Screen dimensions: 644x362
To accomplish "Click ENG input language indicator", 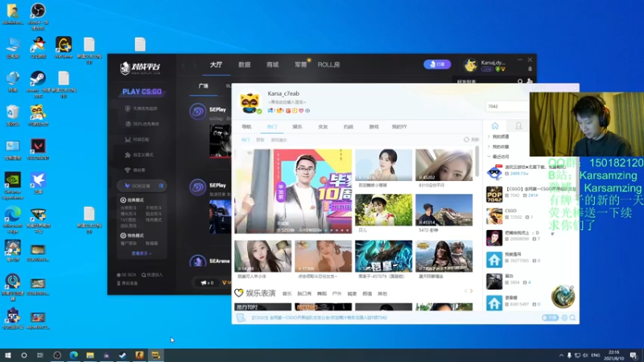I will pyautogui.click(x=596, y=356).
